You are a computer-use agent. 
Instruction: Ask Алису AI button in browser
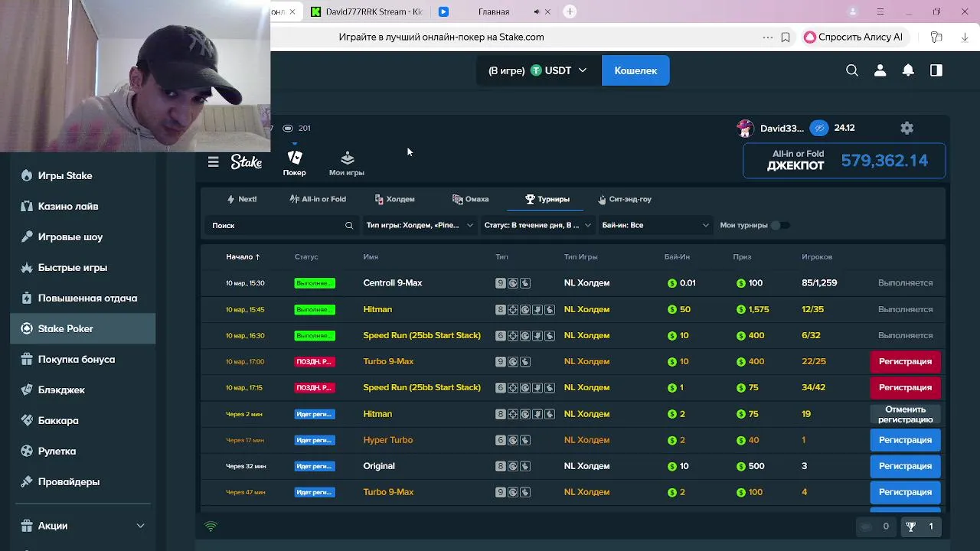coord(854,37)
